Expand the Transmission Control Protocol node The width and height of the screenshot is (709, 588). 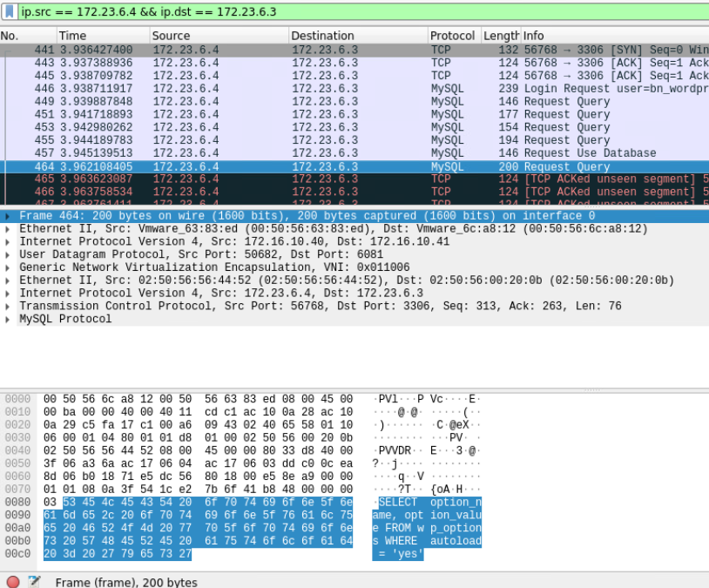[x=7, y=307]
